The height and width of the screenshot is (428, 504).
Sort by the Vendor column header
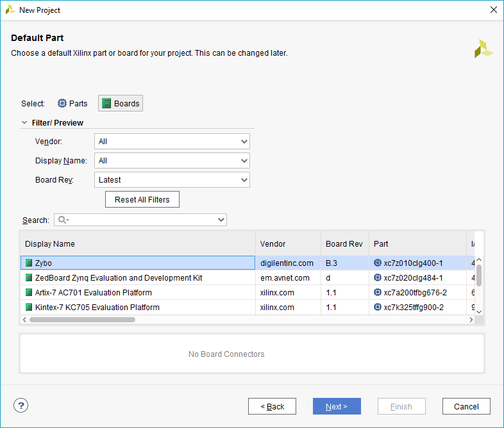pyautogui.click(x=273, y=244)
